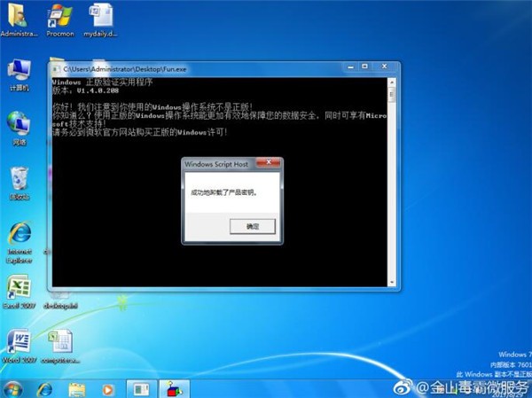Click the 确定 button in the dialog
Image resolution: width=532 pixels, height=398 pixels.
[x=253, y=226]
